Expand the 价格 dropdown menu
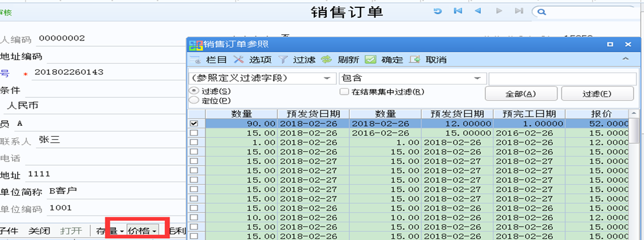The width and height of the screenshot is (644, 240). pos(143,231)
